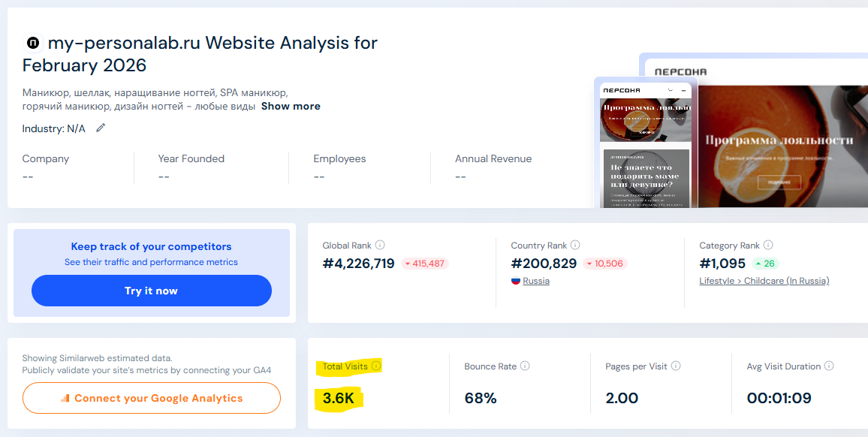The width and height of the screenshot is (868, 437).
Task: Click the Russia flag icon
Action: point(516,281)
